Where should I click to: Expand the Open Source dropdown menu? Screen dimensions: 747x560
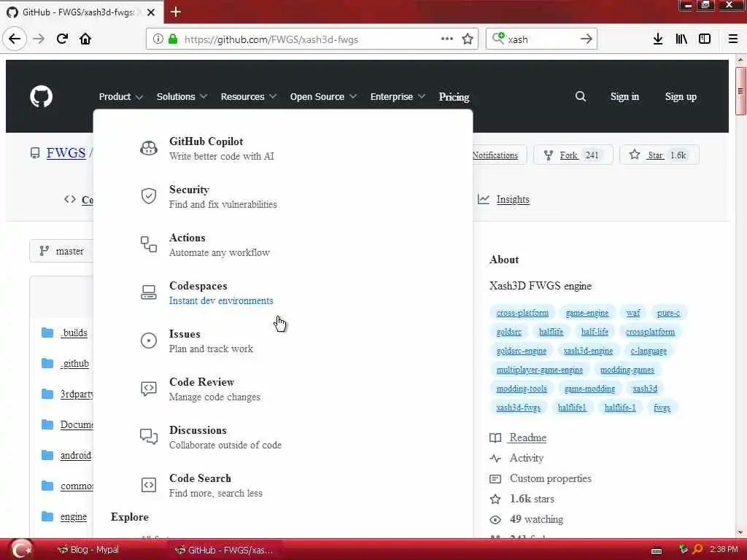[x=323, y=97]
